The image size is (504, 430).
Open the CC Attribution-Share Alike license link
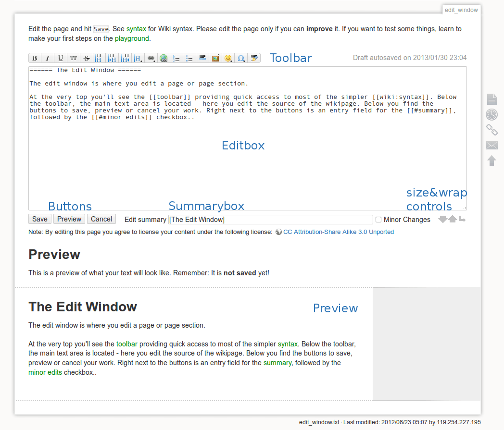pyautogui.click(x=339, y=232)
